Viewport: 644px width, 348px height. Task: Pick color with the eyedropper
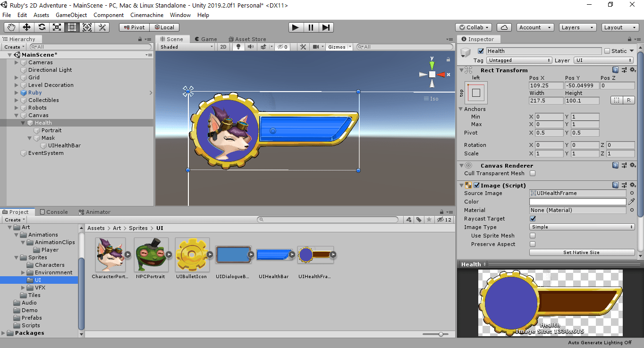tap(631, 202)
